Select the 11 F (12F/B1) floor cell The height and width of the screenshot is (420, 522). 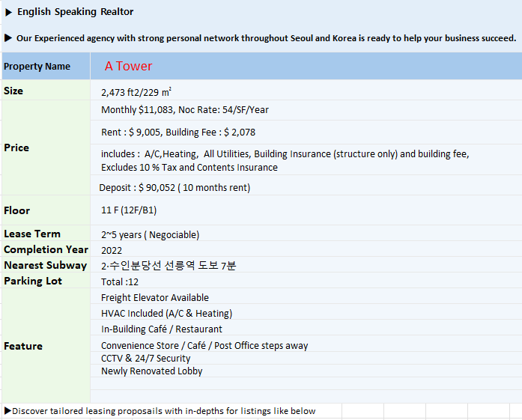306,210
